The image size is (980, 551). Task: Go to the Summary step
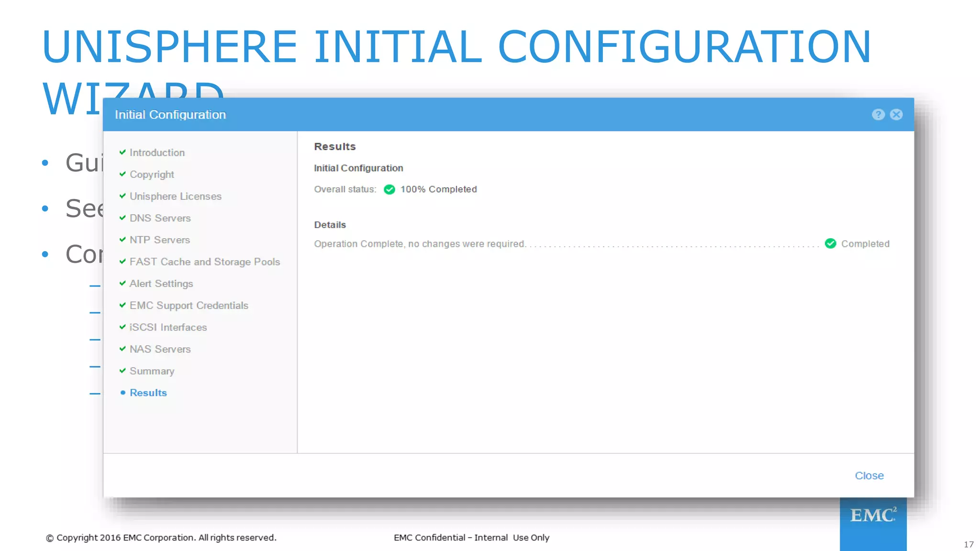152,371
